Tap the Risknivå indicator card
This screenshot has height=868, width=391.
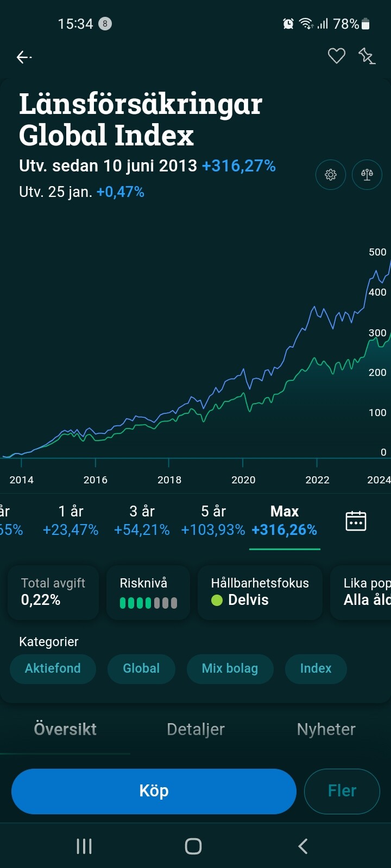click(x=148, y=592)
